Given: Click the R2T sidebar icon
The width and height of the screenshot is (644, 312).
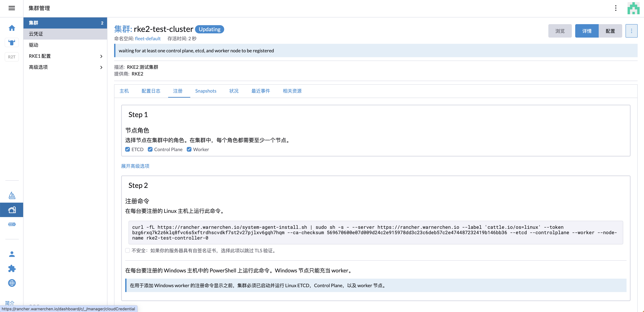Looking at the screenshot, I should (x=12, y=57).
